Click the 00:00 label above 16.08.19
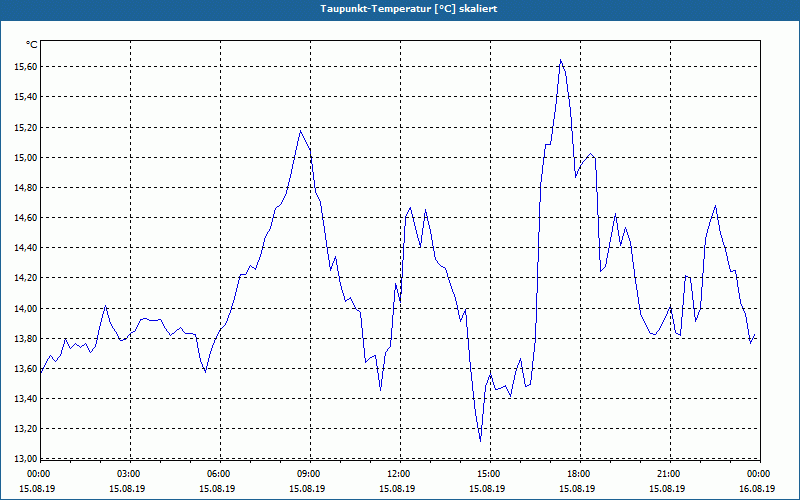800x500 pixels. [758, 474]
